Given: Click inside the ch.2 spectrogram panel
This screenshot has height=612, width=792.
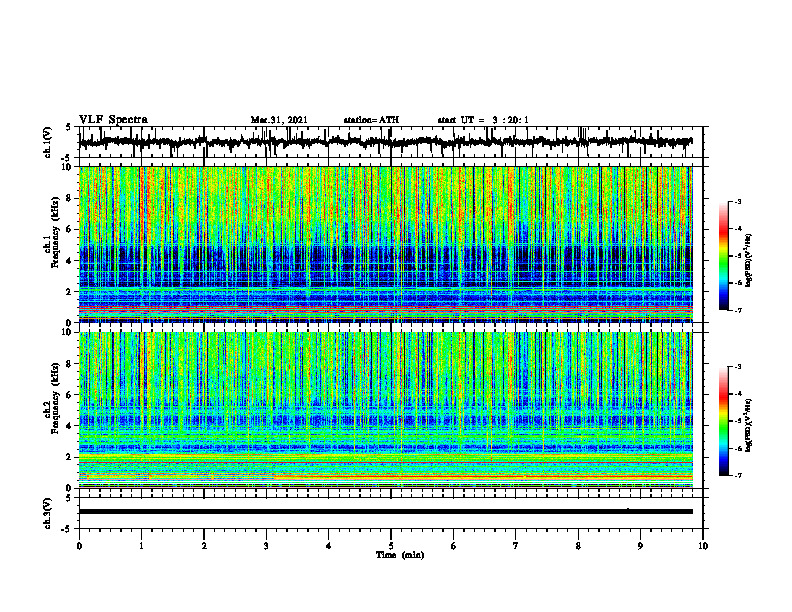Looking at the screenshot, I should click(385, 410).
